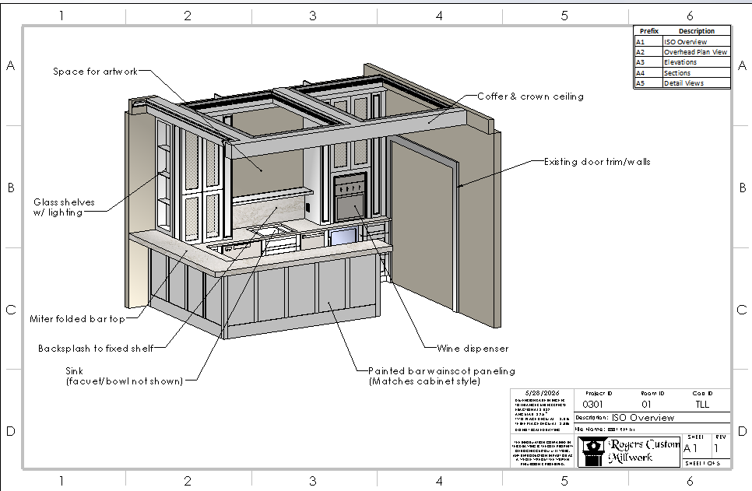This screenshot has height=491, width=752.
Task: Click the 'Detail Views' table cell
Action: click(696, 83)
